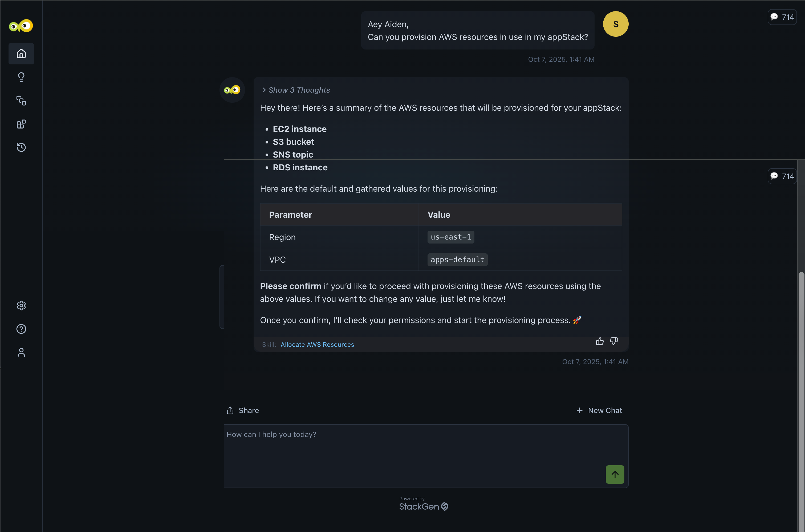
Task: Click the StackGen powered-by logo
Action: 423,506
